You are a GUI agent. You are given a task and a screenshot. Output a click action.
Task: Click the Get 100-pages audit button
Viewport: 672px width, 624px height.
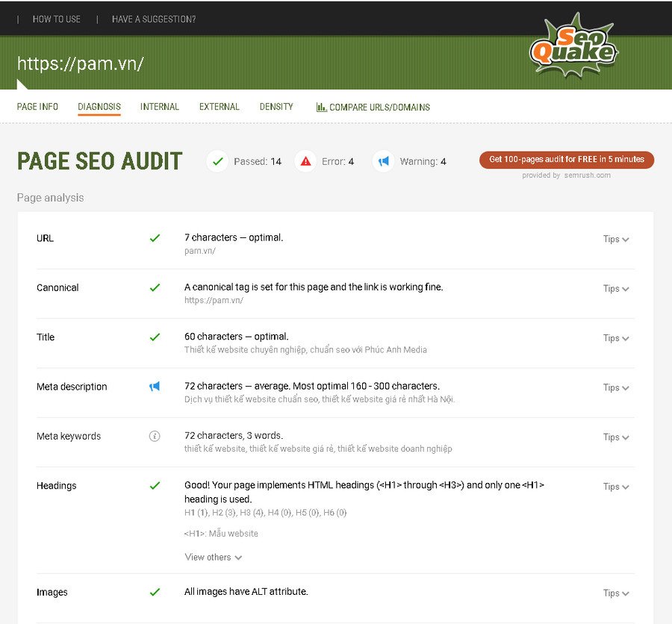pyautogui.click(x=566, y=160)
